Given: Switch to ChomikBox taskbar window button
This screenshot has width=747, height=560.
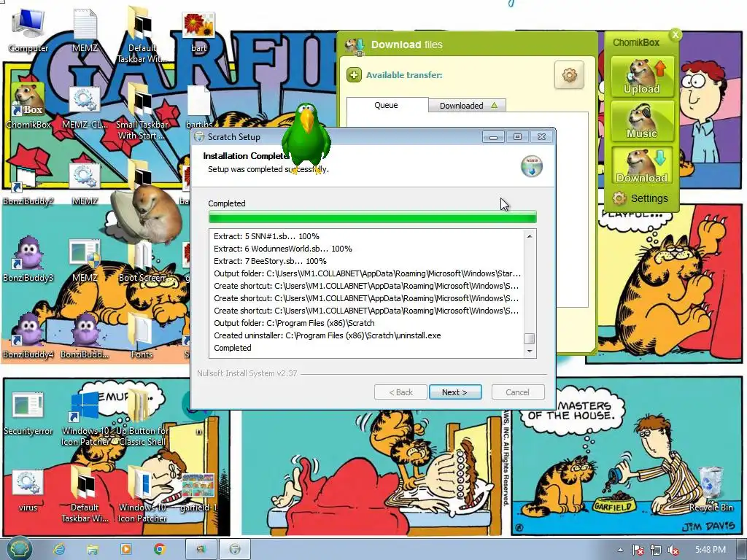Looking at the screenshot, I should pyautogui.click(x=201, y=549).
